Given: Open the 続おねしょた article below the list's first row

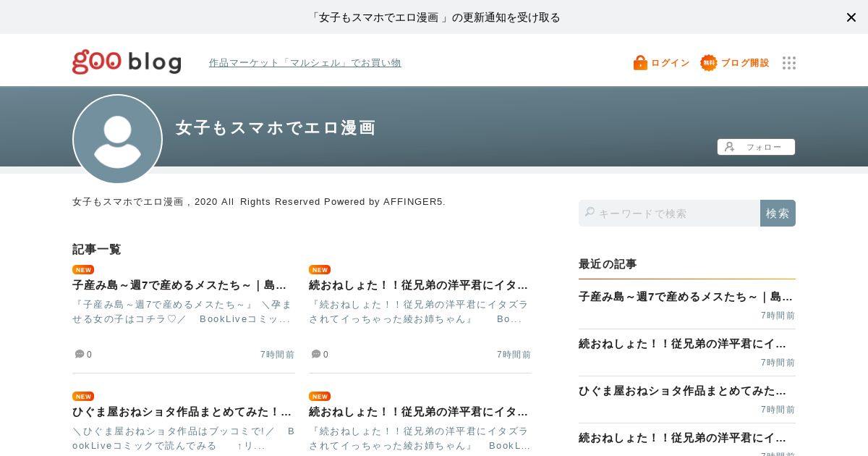Looking at the screenshot, I should pyautogui.click(x=419, y=412).
